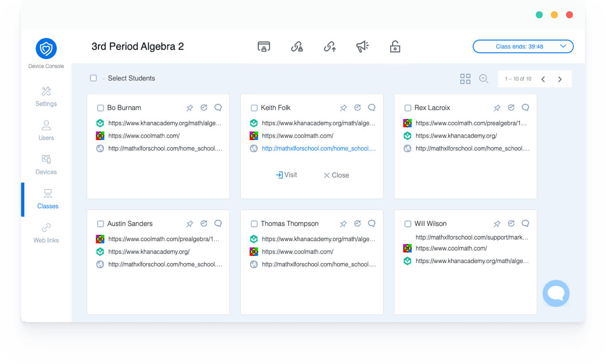Open Users in the sidebar

coord(46,131)
